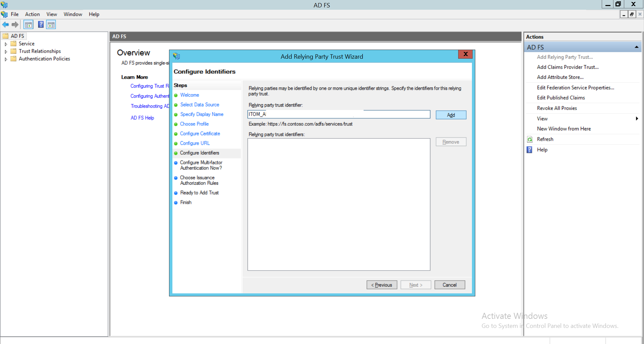
Task: Click the forward navigation arrow in the toolbar
Action: click(x=15, y=24)
